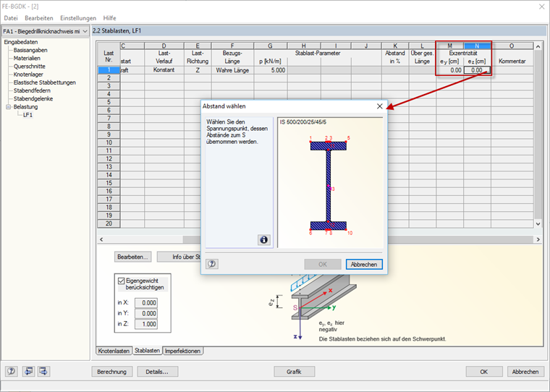The height and width of the screenshot is (392, 550).
Task: Click the Wahre Länge cell
Action: point(232,70)
